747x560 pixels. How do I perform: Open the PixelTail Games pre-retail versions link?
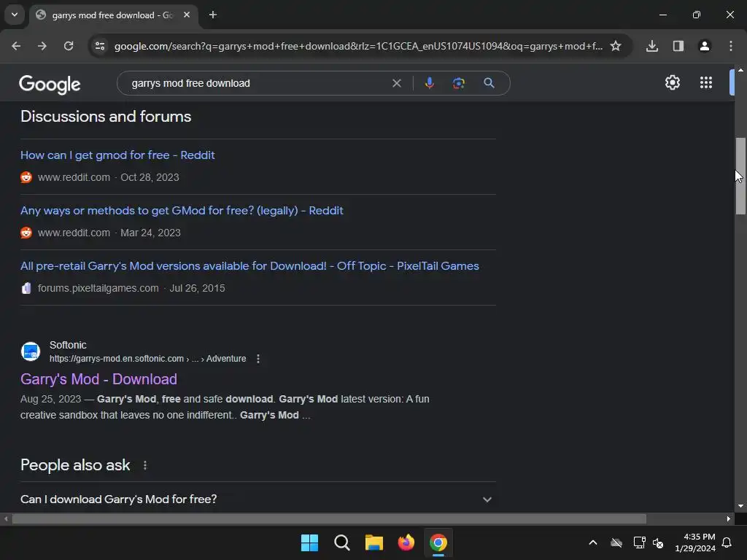[x=249, y=265]
